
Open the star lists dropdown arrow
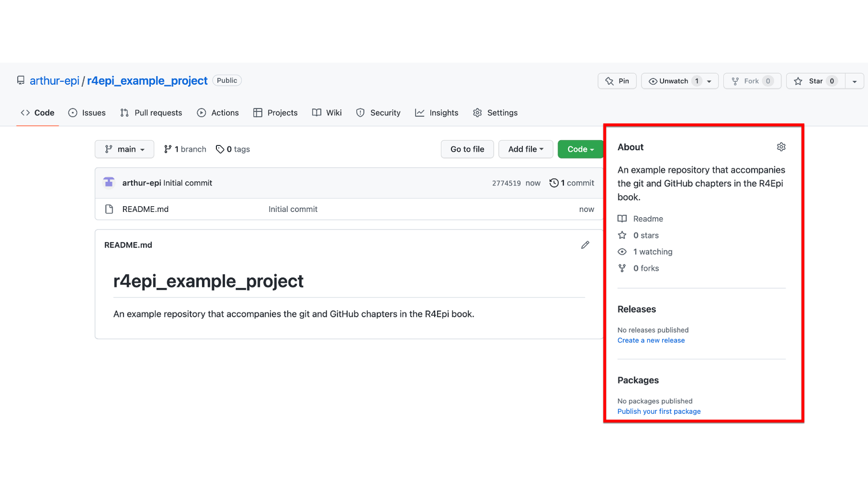pos(855,81)
